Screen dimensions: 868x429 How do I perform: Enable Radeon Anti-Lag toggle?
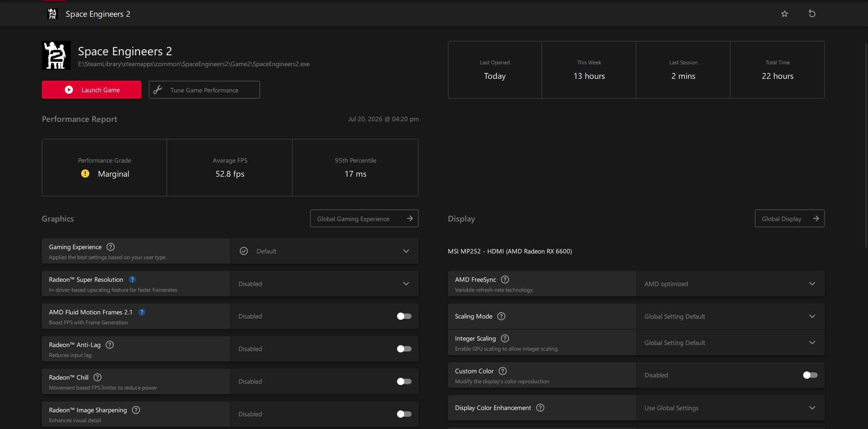404,349
